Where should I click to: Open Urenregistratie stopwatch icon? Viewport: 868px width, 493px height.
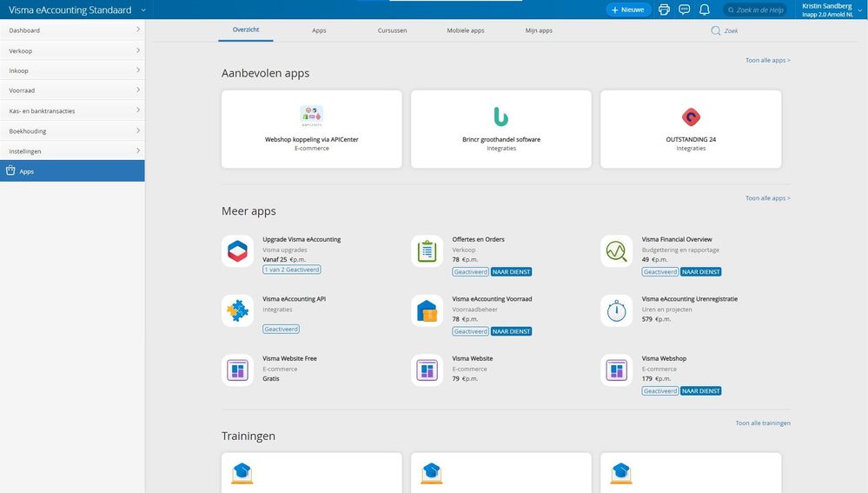(616, 310)
